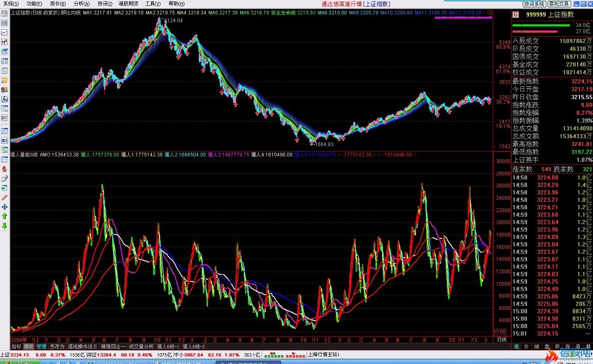This screenshot has height=364, width=593.
Task: Open the 另存为 template option
Action: 57,347
